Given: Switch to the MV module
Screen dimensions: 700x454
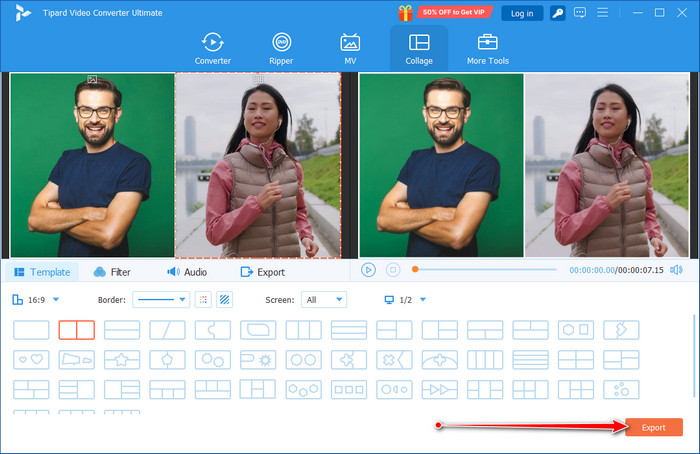Looking at the screenshot, I should [350, 49].
